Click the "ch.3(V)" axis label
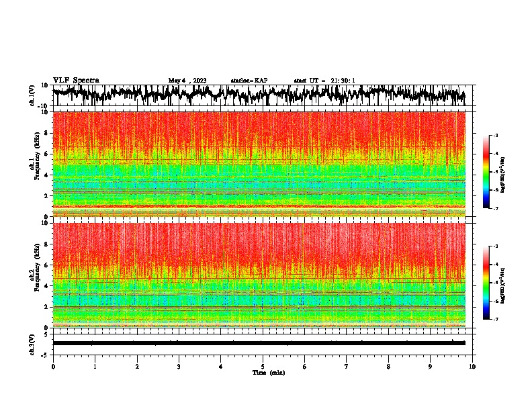 32,345
